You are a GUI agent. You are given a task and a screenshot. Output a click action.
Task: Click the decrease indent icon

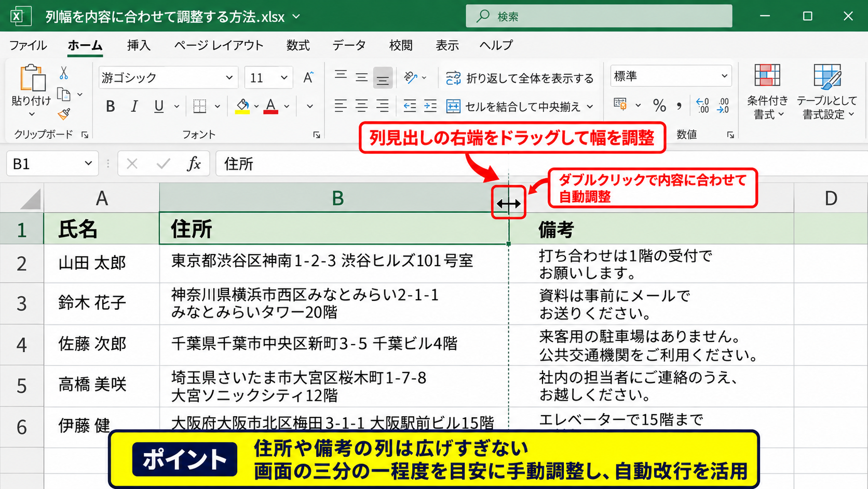[x=410, y=107]
